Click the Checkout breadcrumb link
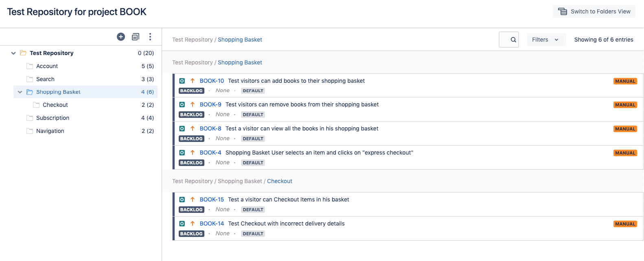The width and height of the screenshot is (644, 261). coord(280,181)
